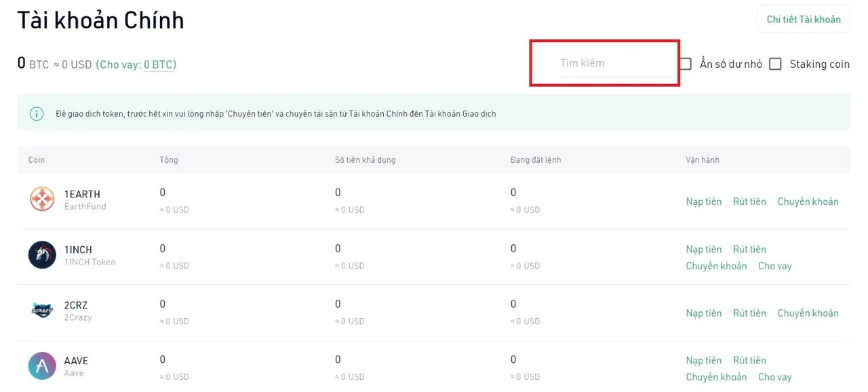Enable the "Staking coin" checkbox
This screenshot has width=868, height=392.
tap(775, 64)
